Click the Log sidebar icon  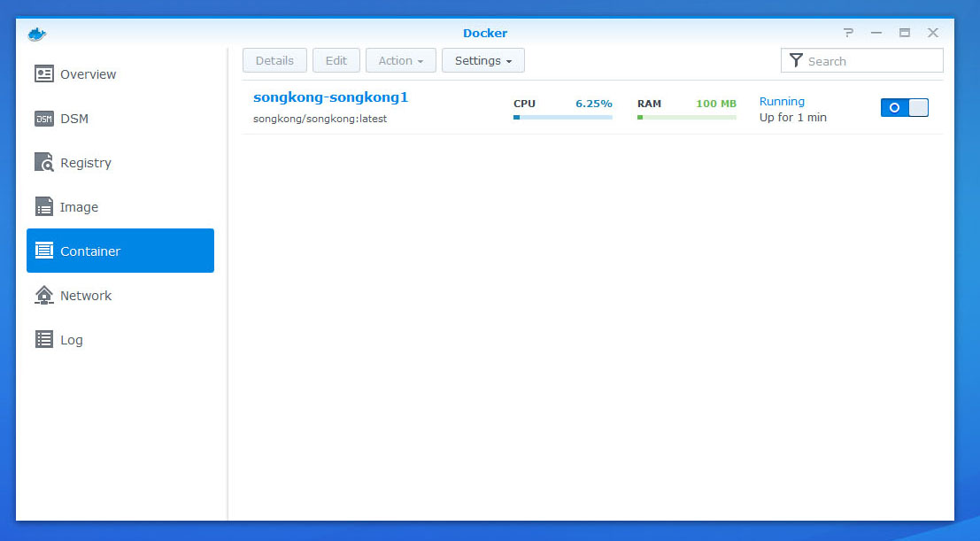pyautogui.click(x=43, y=339)
